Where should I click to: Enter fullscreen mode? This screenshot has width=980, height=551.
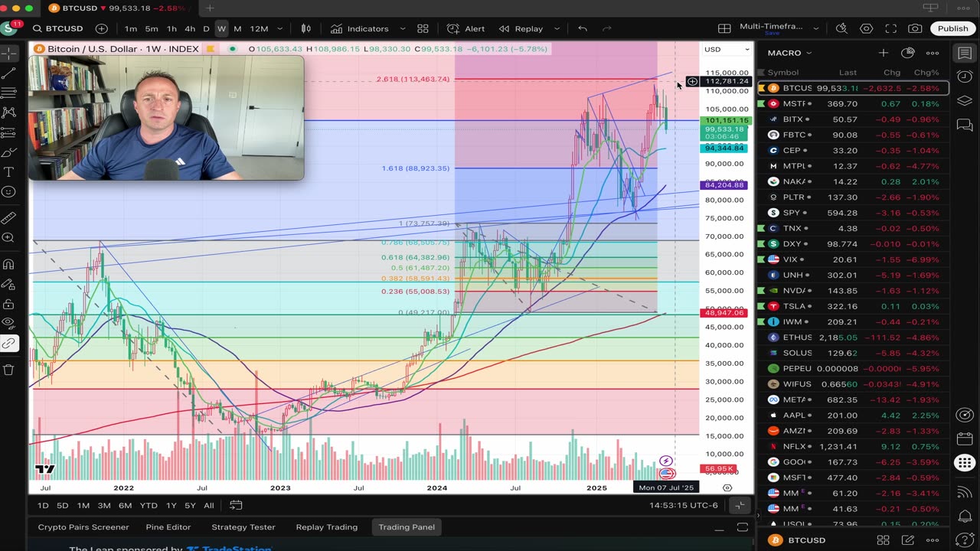point(890,28)
